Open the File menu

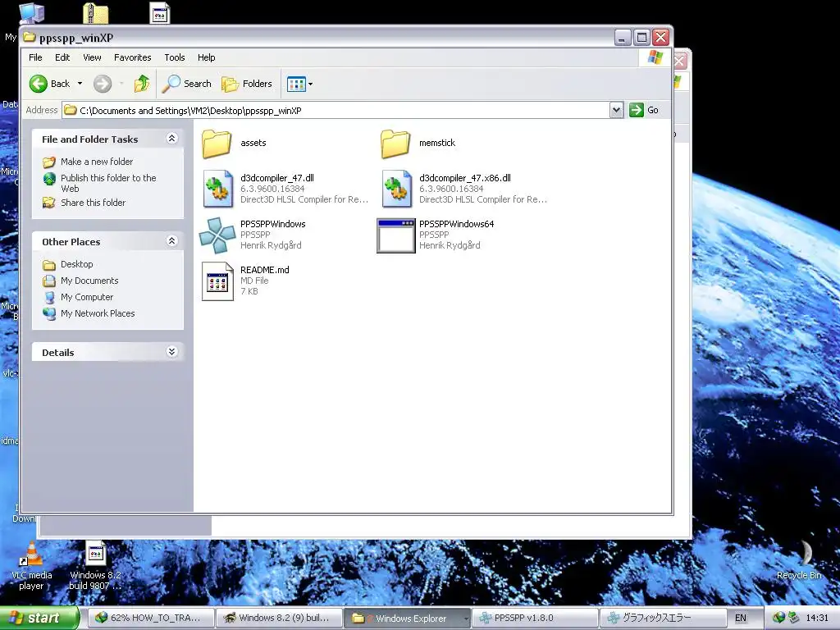35,57
